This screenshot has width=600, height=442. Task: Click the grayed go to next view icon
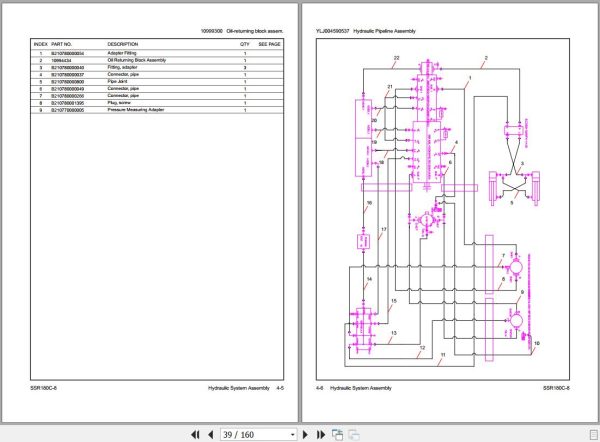(354, 435)
